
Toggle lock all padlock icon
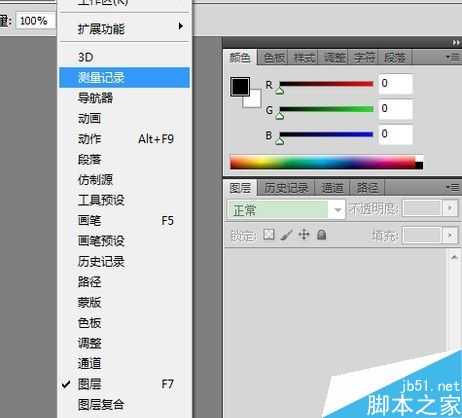click(x=321, y=235)
